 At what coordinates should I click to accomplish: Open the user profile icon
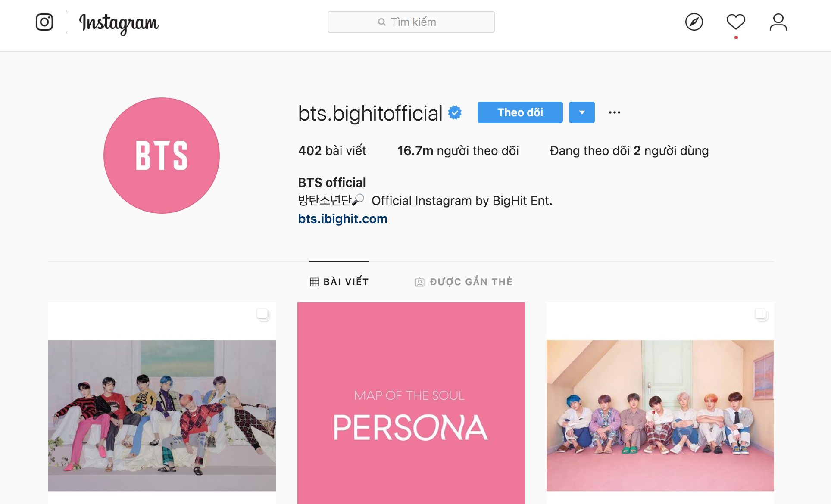tap(778, 22)
